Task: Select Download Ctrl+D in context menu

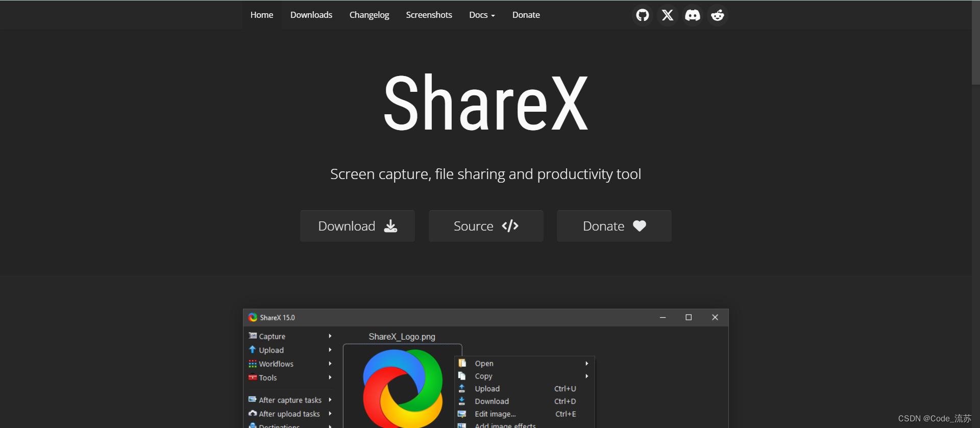Action: pos(524,401)
